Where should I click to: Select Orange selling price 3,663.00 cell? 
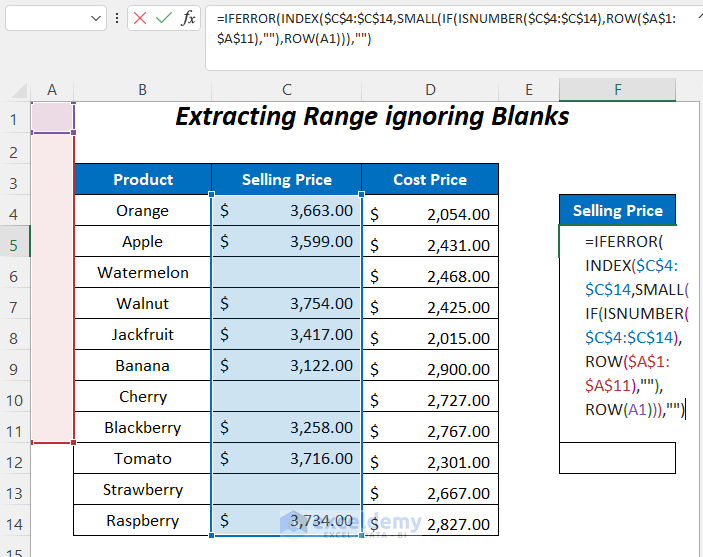click(286, 211)
